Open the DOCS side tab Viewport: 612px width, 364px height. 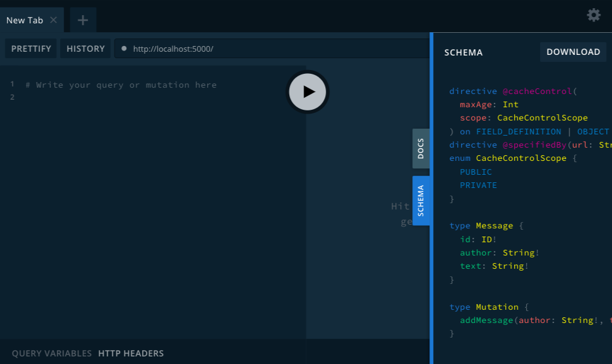421,148
